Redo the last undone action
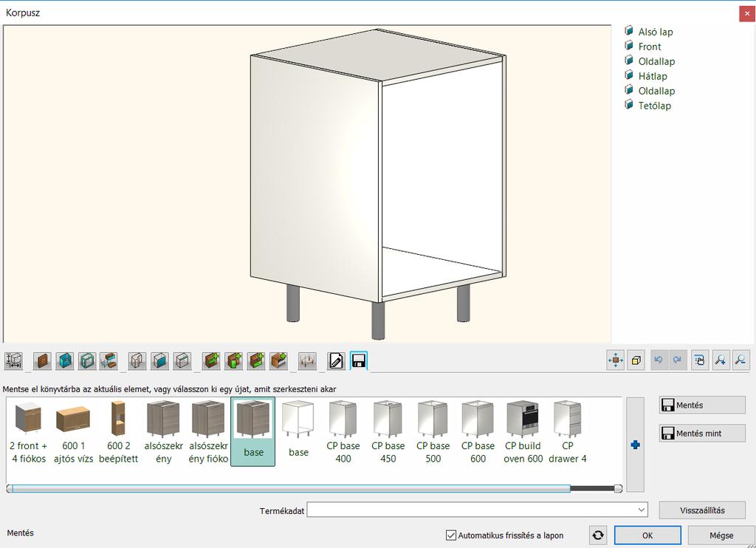 coord(678,360)
